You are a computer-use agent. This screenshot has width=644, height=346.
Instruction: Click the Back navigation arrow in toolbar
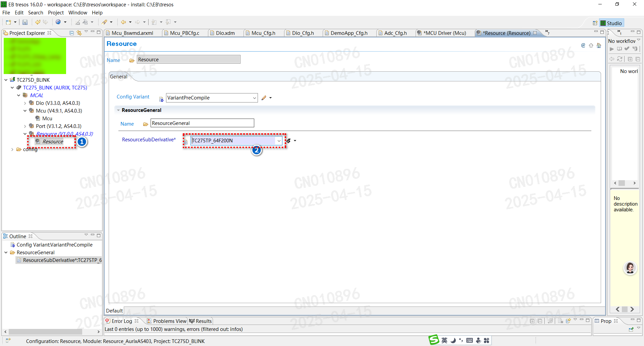(123, 22)
